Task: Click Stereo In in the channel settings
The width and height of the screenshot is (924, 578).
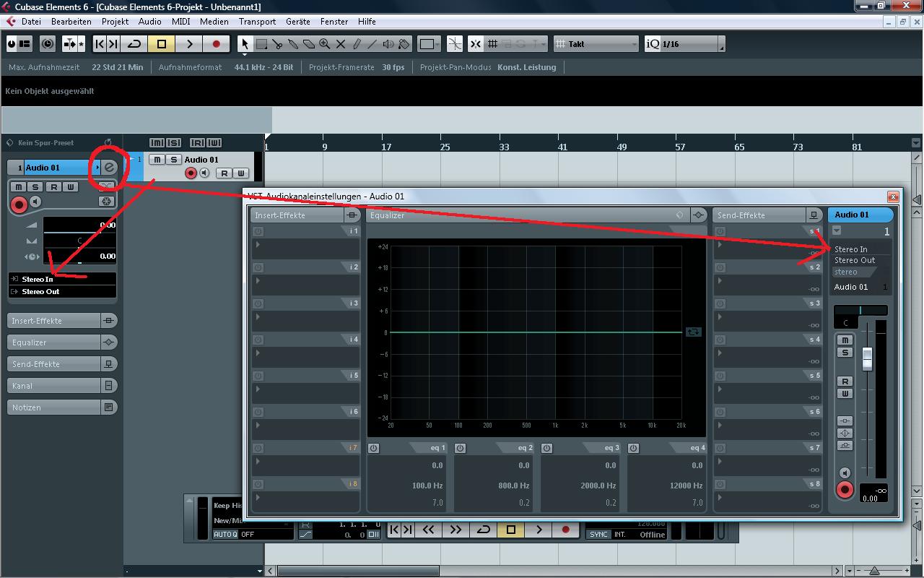Action: (851, 249)
